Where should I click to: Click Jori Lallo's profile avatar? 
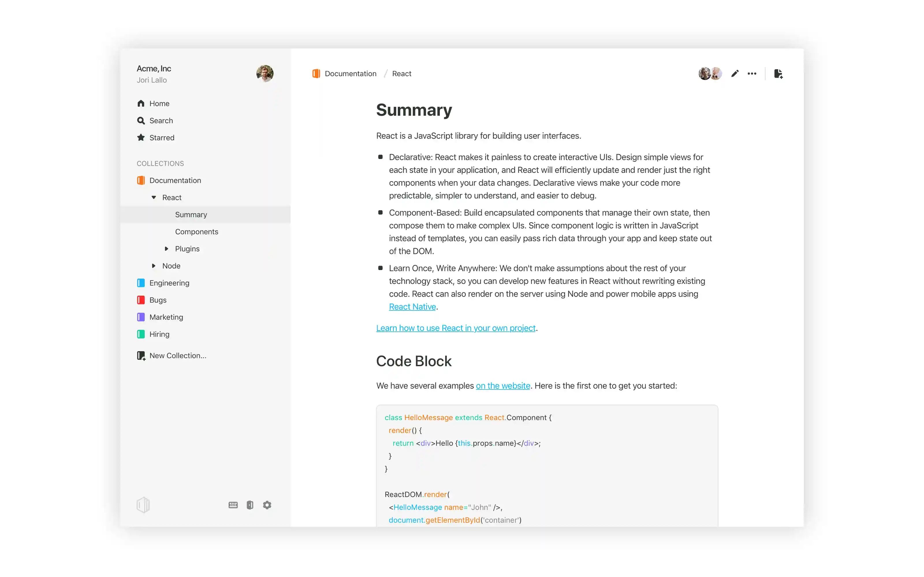[x=264, y=73]
